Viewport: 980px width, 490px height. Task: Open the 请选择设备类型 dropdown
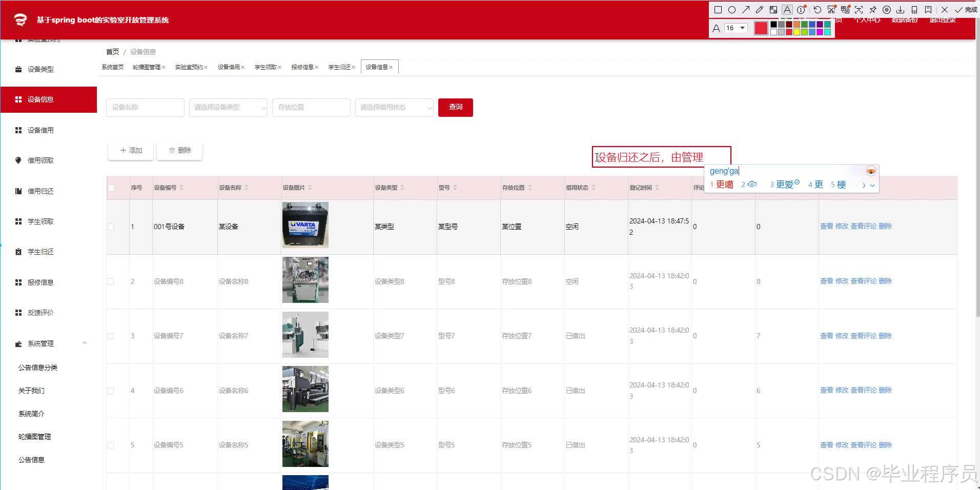[x=228, y=108]
